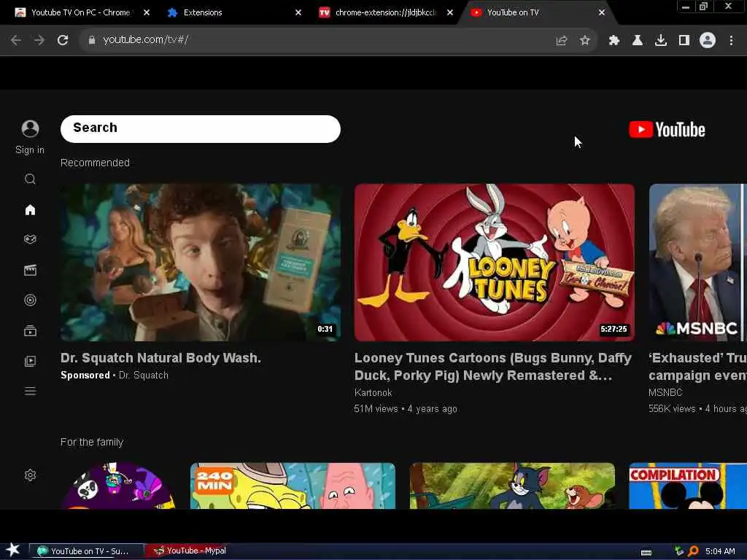Screen dimensions: 747x560
Task: Click Dr. Squatch Natural Body Wash title
Action: (160, 358)
